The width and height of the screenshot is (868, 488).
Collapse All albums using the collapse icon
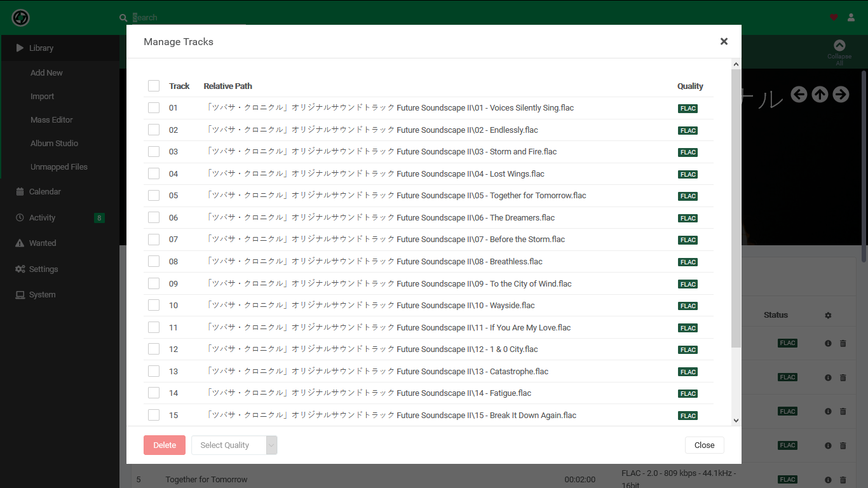tap(839, 44)
